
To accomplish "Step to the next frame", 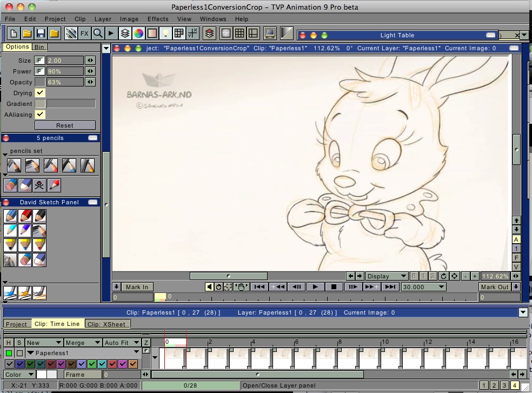I will click(x=353, y=287).
